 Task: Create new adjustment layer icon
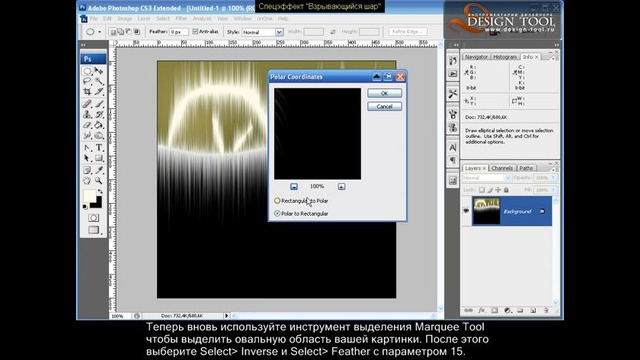click(x=507, y=311)
